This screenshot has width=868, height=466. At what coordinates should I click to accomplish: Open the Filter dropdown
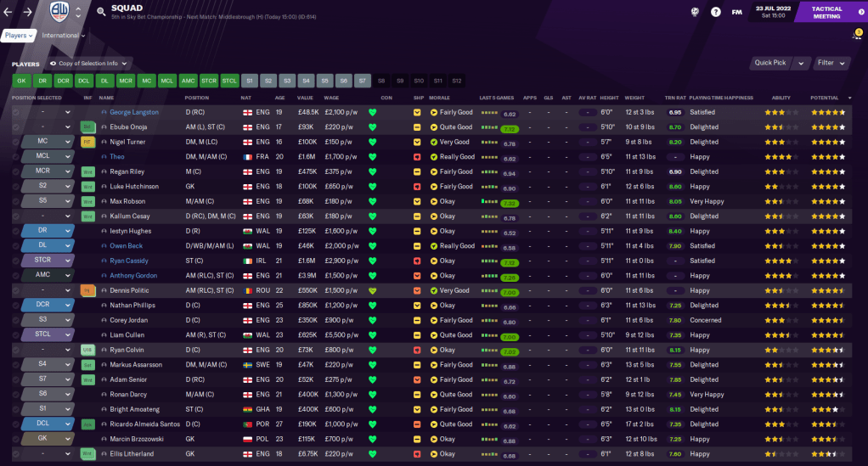pos(831,63)
